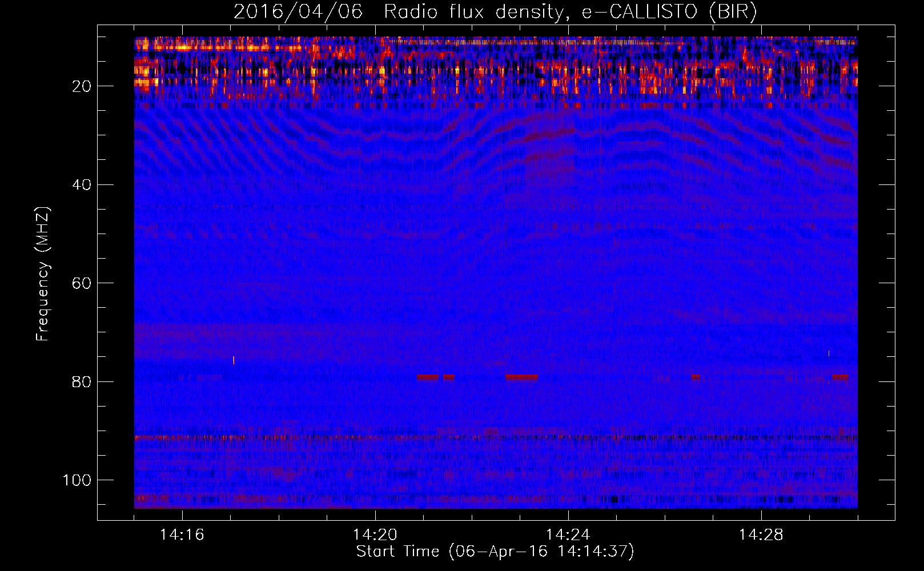924x571 pixels.
Task: Click the '40' frequency tick label
Action: (x=82, y=185)
